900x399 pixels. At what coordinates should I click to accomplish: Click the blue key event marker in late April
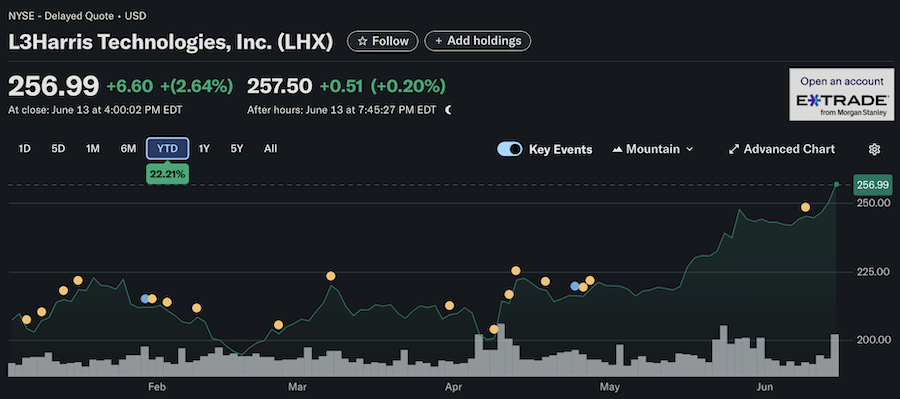coord(575,286)
